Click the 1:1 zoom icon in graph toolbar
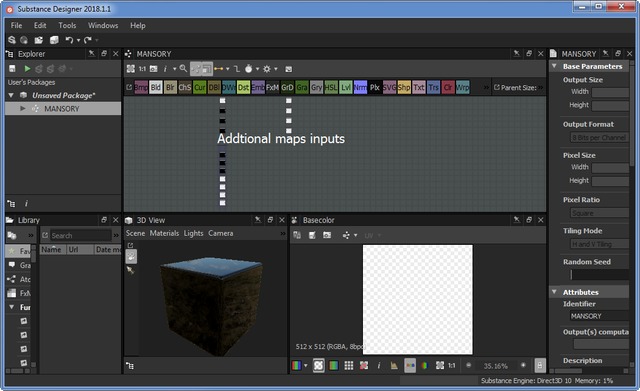The image size is (640, 391). [x=142, y=69]
